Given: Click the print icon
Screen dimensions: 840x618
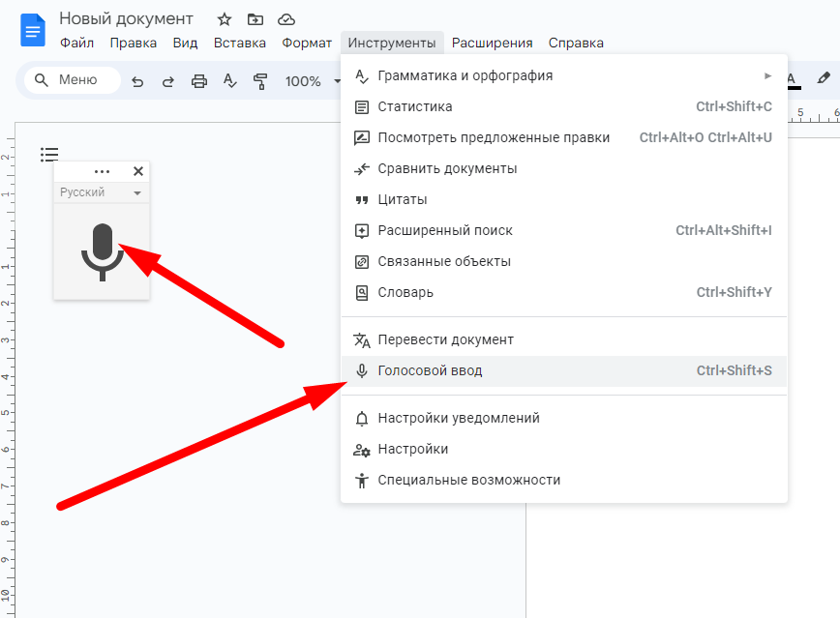Looking at the screenshot, I should [x=199, y=81].
